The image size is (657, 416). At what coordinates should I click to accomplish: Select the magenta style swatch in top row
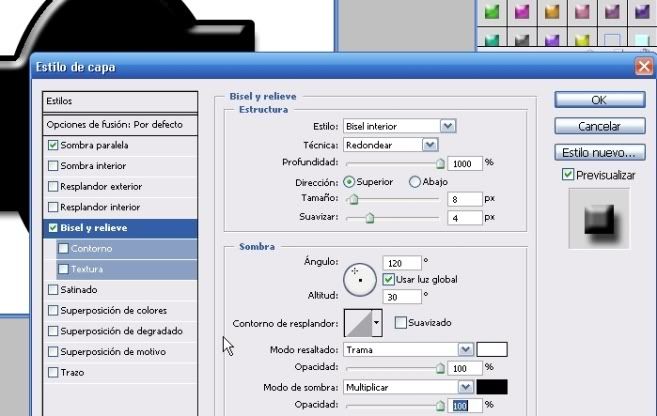522,12
